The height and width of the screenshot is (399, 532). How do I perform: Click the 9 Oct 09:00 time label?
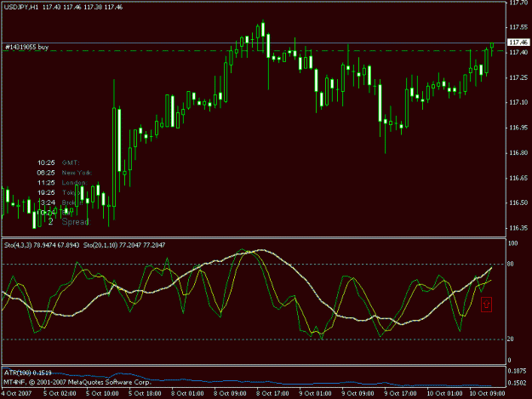(358, 394)
